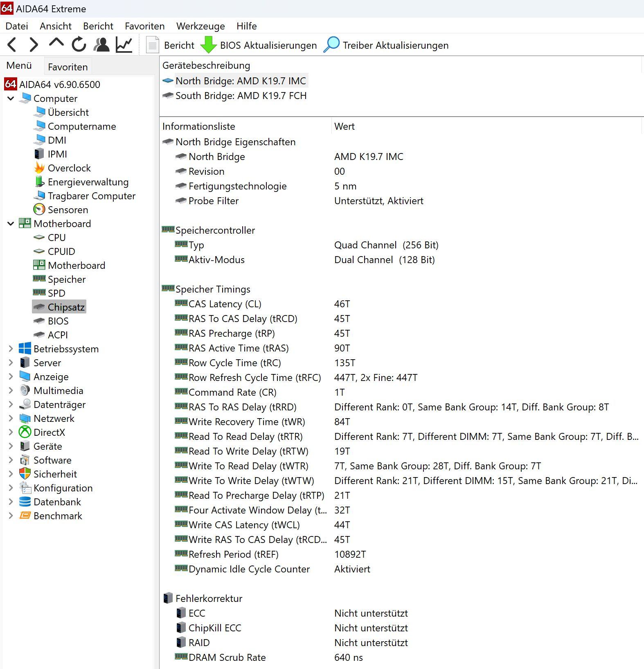This screenshot has height=669, width=644.
Task: Open the Datei menu
Action: point(17,26)
